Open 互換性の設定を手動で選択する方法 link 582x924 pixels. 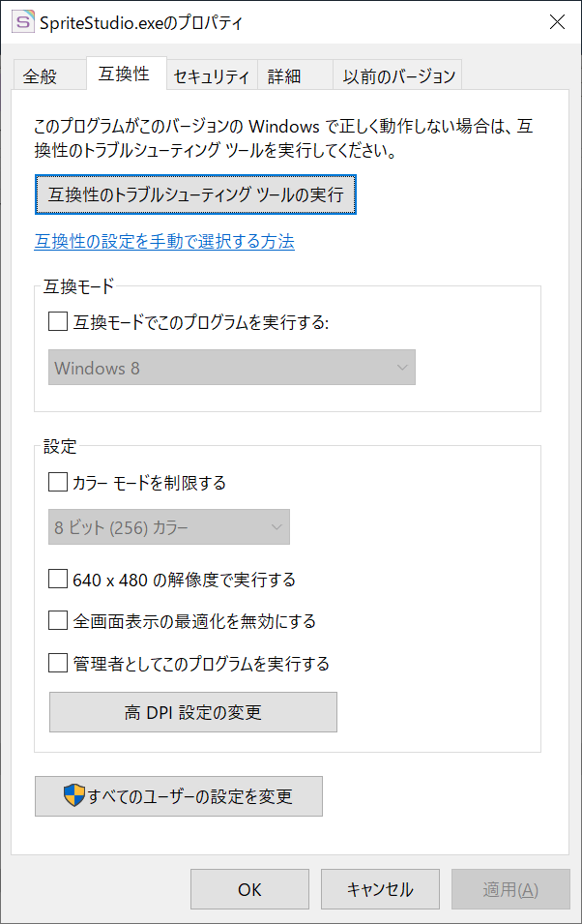pyautogui.click(x=164, y=241)
